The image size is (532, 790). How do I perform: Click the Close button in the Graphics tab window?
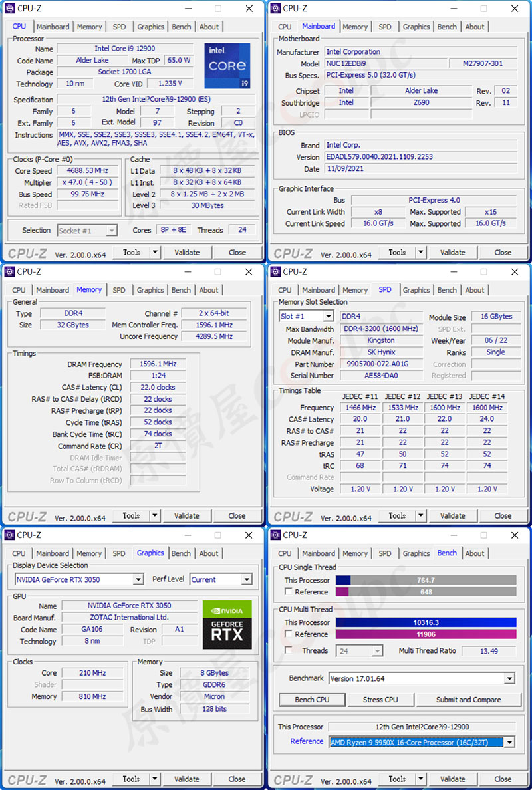[237, 779]
